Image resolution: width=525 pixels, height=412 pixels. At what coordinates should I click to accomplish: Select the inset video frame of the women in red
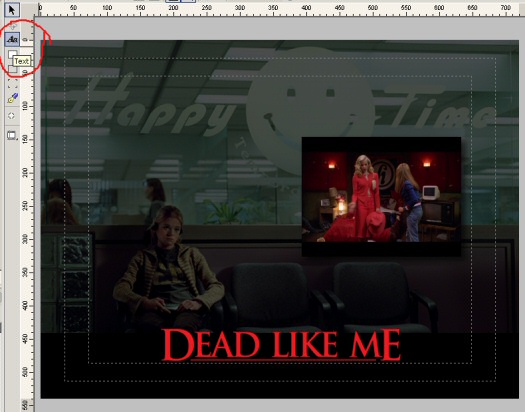coord(381,196)
